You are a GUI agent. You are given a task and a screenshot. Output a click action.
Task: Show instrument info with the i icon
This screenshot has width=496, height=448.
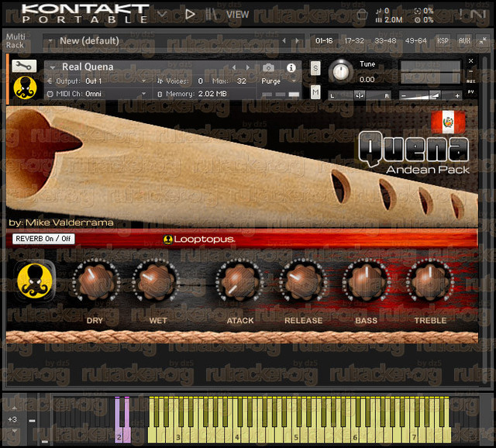coord(291,67)
